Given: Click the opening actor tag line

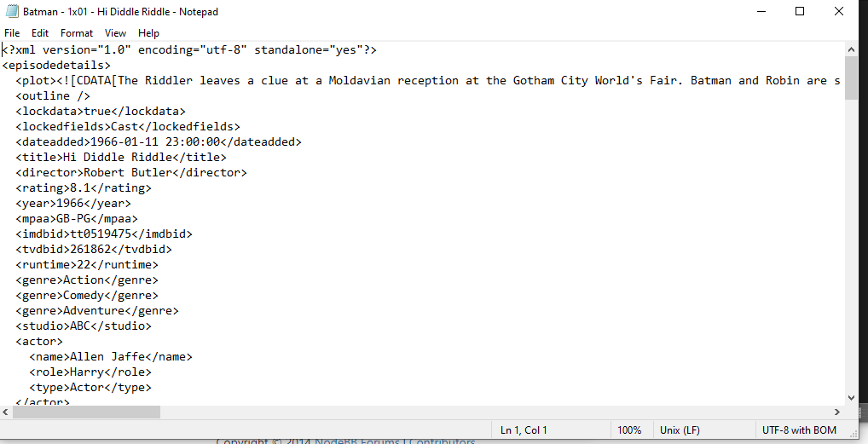Looking at the screenshot, I should [39, 342].
